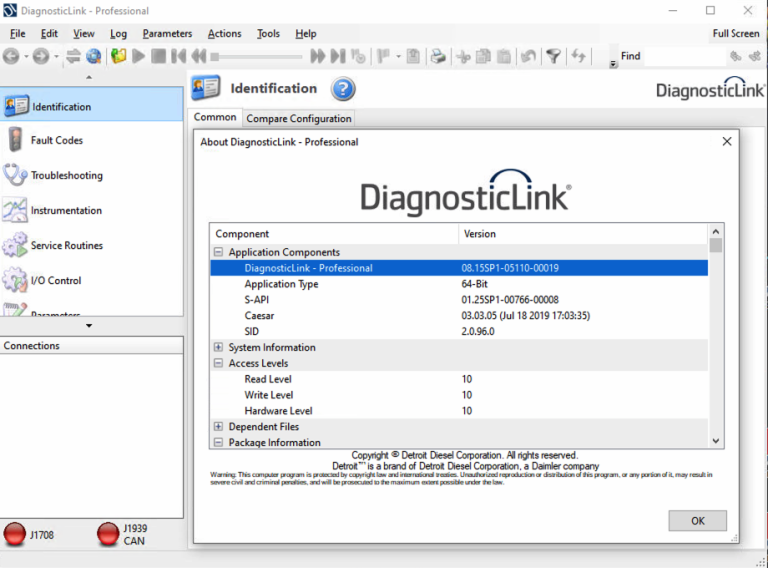Click the rewind playback button
The height and width of the screenshot is (568, 768).
[199, 56]
